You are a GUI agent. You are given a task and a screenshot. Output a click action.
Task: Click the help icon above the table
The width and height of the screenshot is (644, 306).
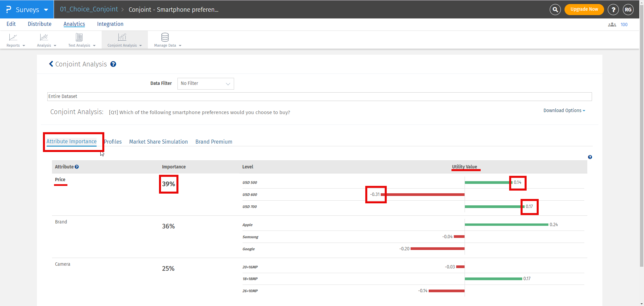click(x=590, y=157)
